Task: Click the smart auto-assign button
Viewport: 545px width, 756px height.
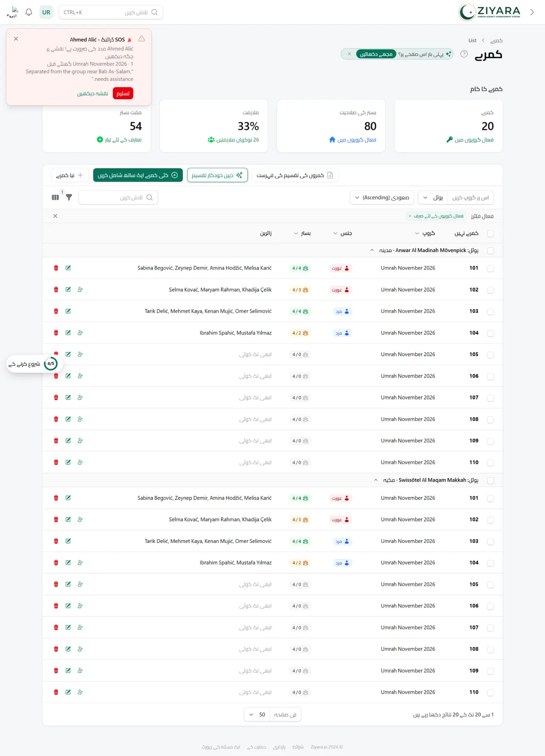Action: tap(217, 175)
